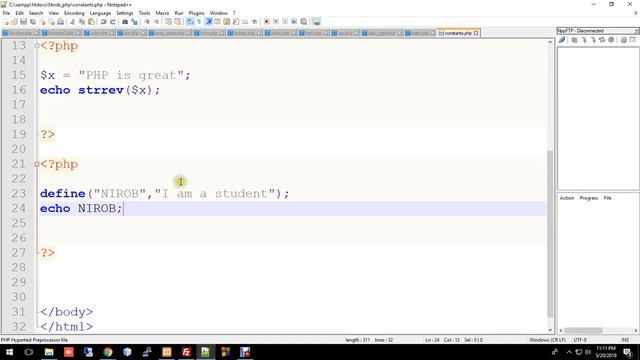The image size is (640, 360).
Task: Click the strrev function on line 16
Action: click(101, 90)
